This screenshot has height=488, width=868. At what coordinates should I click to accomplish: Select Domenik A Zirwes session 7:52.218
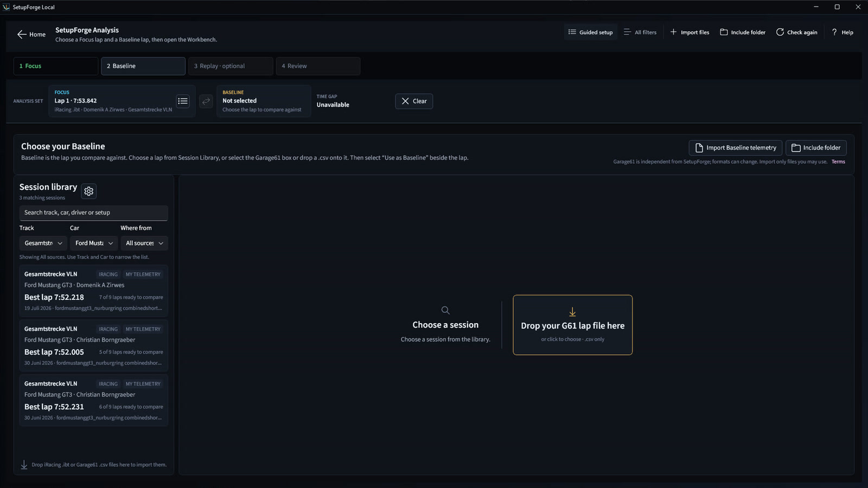point(93,291)
